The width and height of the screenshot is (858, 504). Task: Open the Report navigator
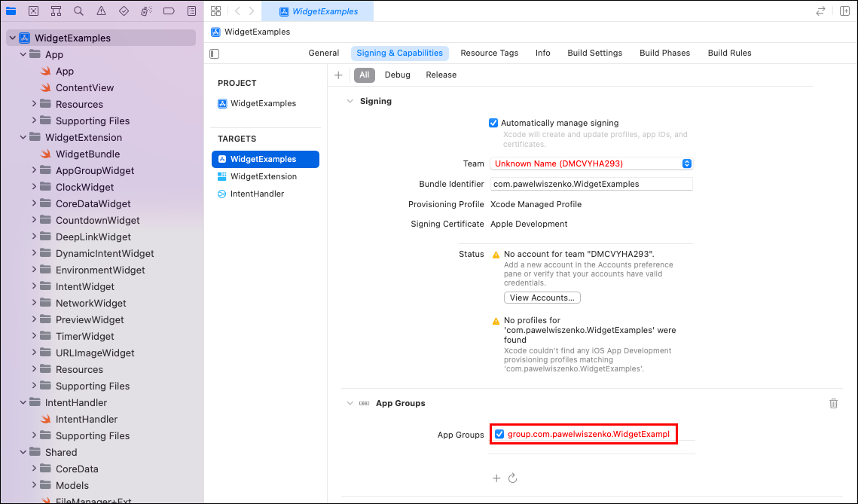tap(191, 11)
